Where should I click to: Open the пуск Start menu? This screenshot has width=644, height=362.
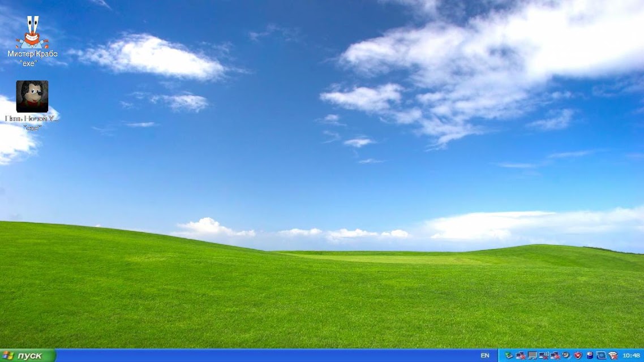(x=28, y=355)
